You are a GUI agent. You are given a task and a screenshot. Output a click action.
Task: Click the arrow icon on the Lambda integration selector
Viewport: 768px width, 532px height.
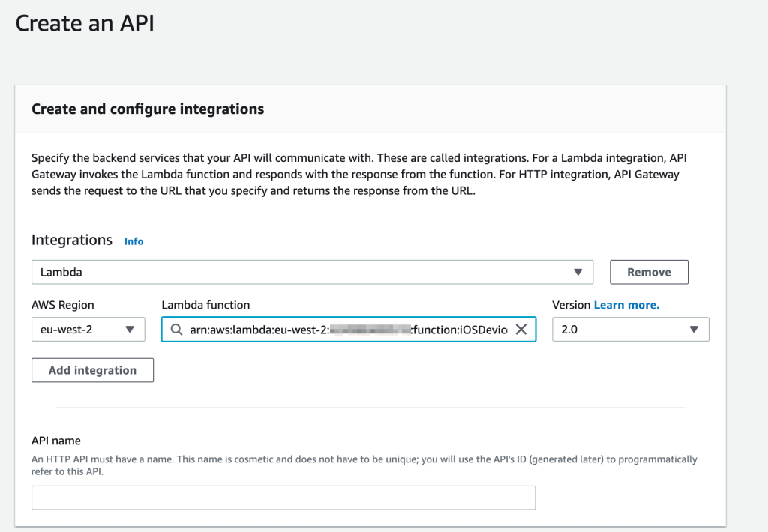(577, 273)
